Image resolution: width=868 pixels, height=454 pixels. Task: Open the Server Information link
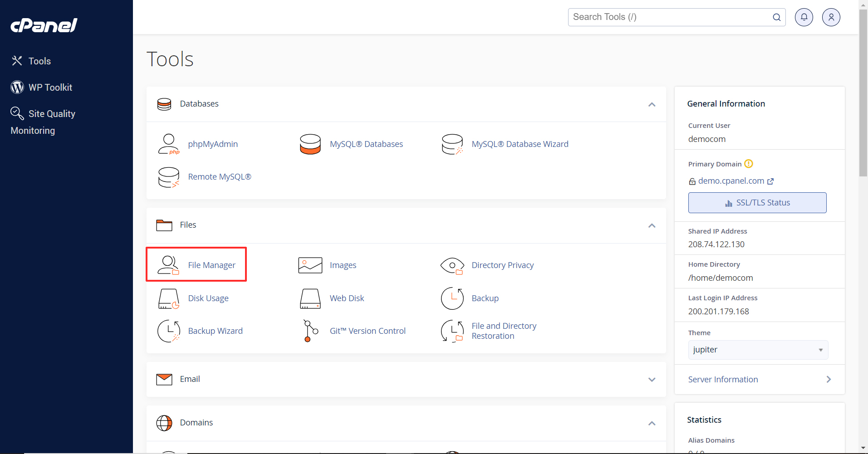point(723,380)
